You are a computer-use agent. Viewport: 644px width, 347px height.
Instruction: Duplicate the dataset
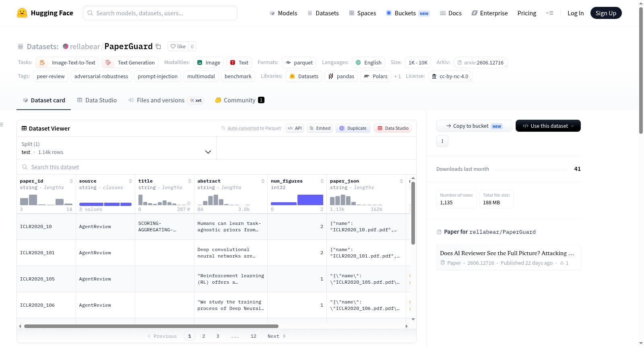pos(353,129)
